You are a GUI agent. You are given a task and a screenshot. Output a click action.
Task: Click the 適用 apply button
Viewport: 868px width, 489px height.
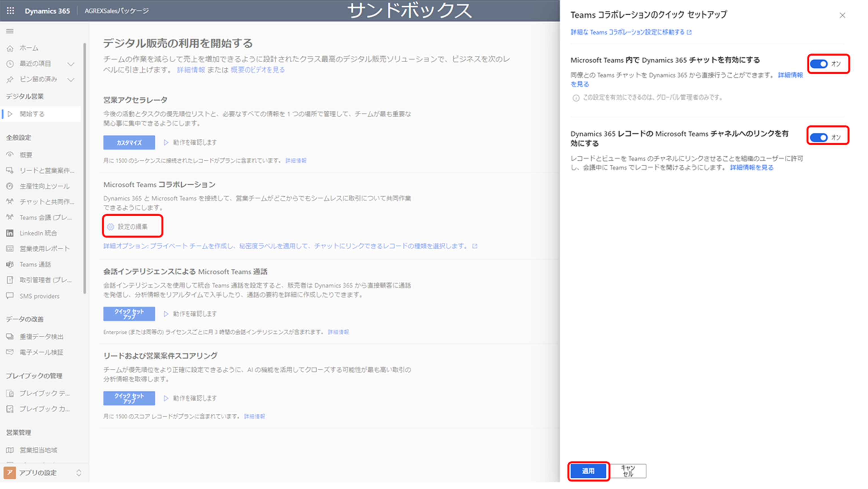point(589,471)
